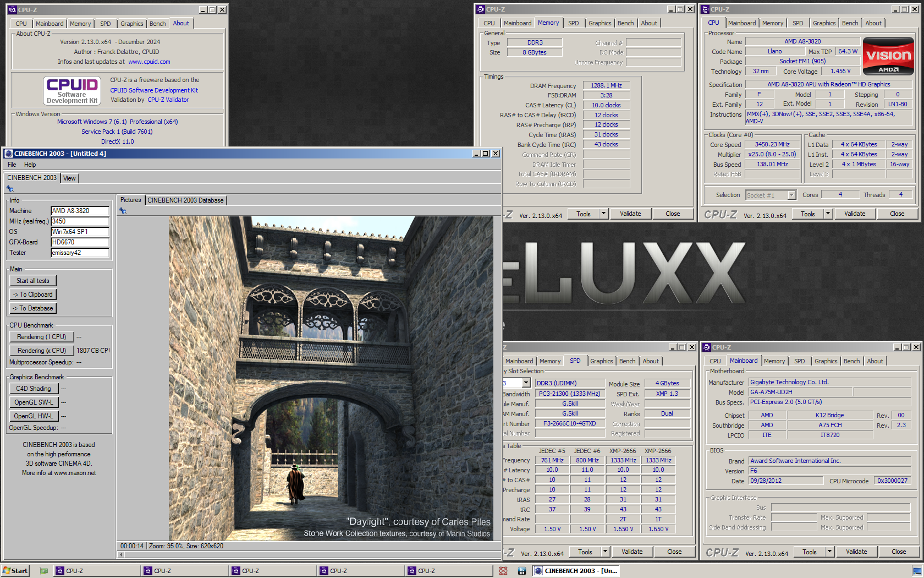Click the Machine input field showing AMD A8-3820
This screenshot has height=578, width=924.
(x=80, y=211)
